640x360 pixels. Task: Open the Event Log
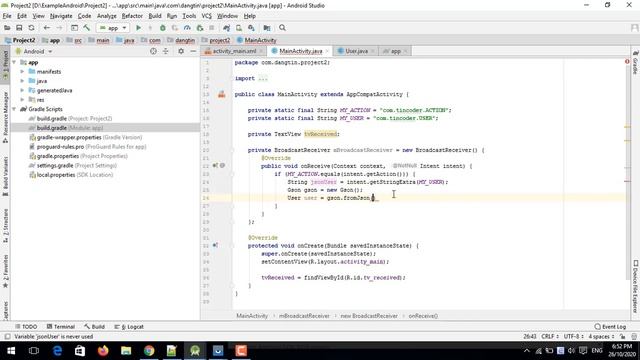[610, 327]
